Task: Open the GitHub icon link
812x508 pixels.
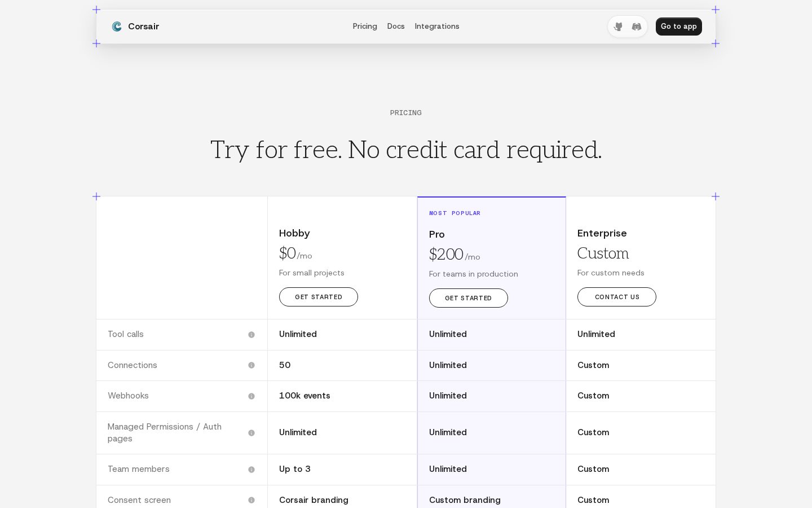Action: (x=618, y=27)
